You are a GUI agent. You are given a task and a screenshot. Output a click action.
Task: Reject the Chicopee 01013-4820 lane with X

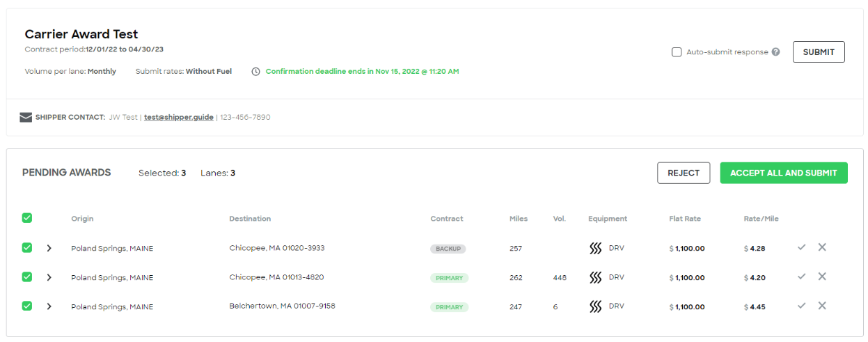(822, 277)
